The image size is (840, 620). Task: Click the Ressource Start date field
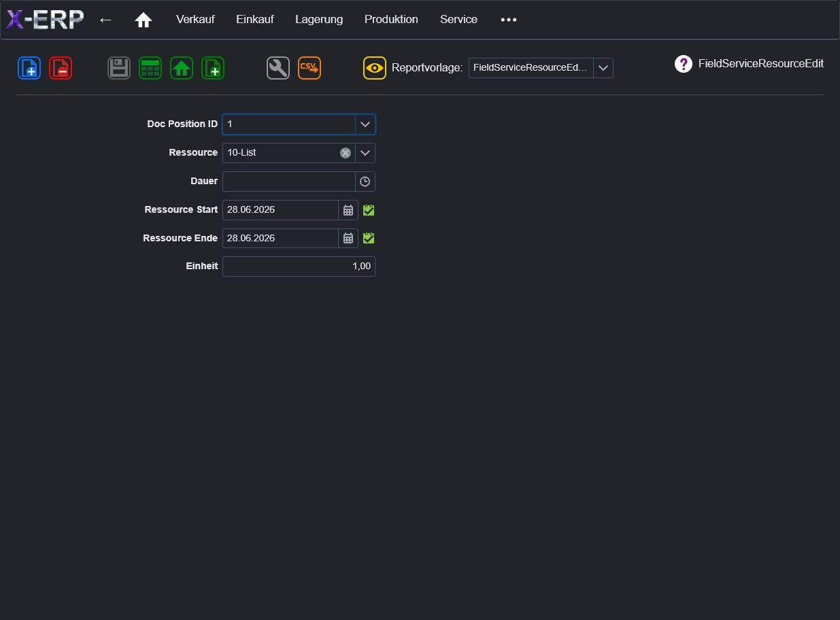[x=280, y=210]
